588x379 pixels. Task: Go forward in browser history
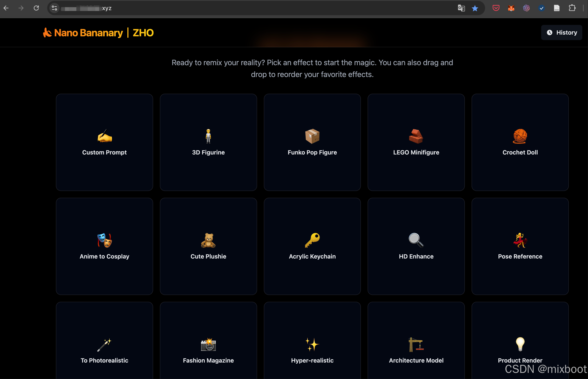(21, 8)
